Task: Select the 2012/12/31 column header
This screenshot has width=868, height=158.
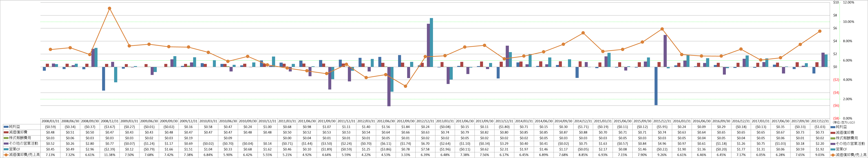Action: (x=425, y=121)
